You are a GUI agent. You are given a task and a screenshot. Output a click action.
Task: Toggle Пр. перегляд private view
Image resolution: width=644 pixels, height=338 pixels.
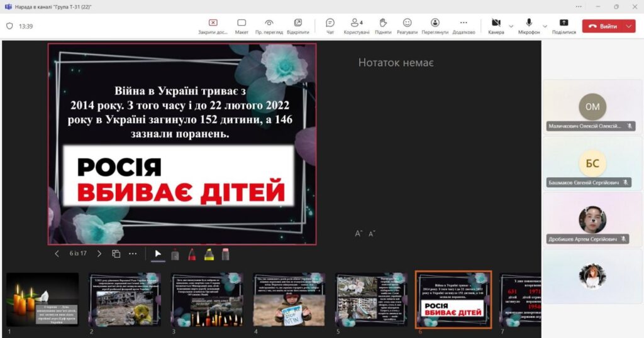(269, 26)
